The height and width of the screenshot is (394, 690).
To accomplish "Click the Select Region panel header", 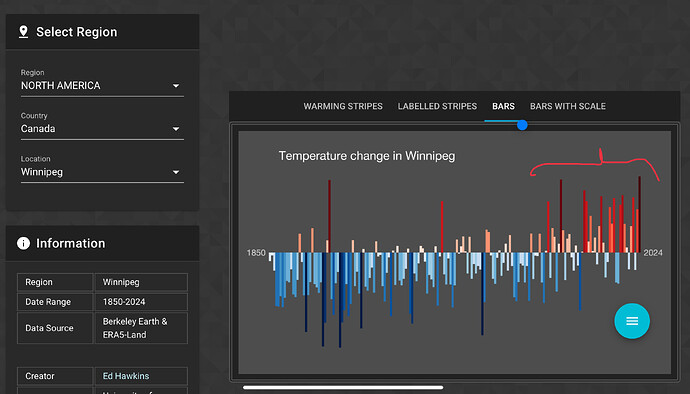I will [102, 32].
